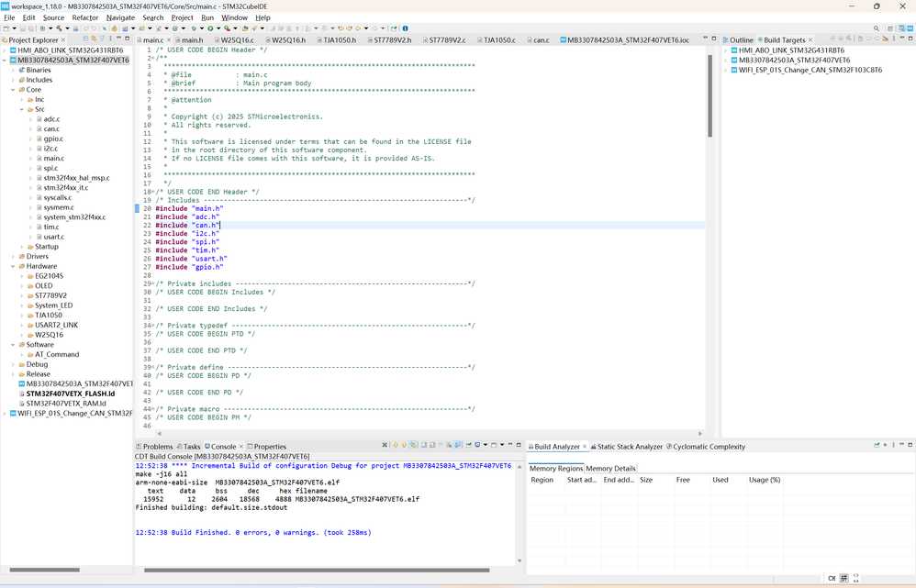Open STM32F407VETX_FLASH.ld file
The height and width of the screenshot is (588, 916).
(70, 394)
